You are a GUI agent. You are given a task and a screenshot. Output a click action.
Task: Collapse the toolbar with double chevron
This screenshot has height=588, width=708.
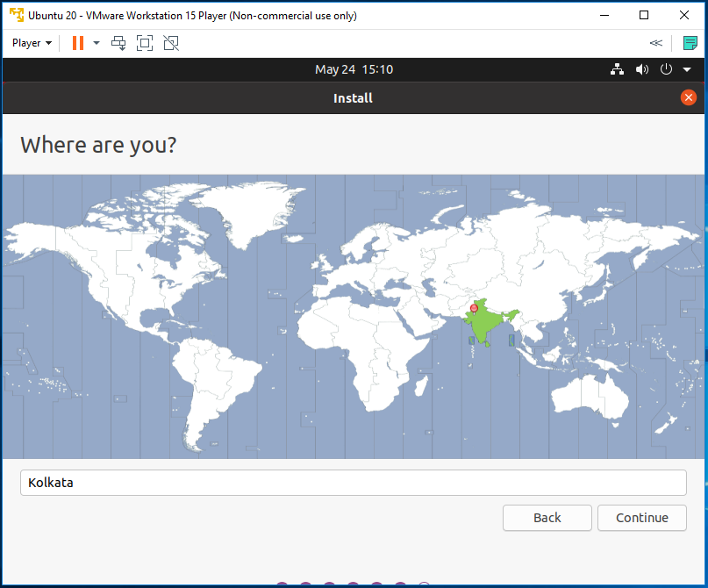click(x=655, y=43)
